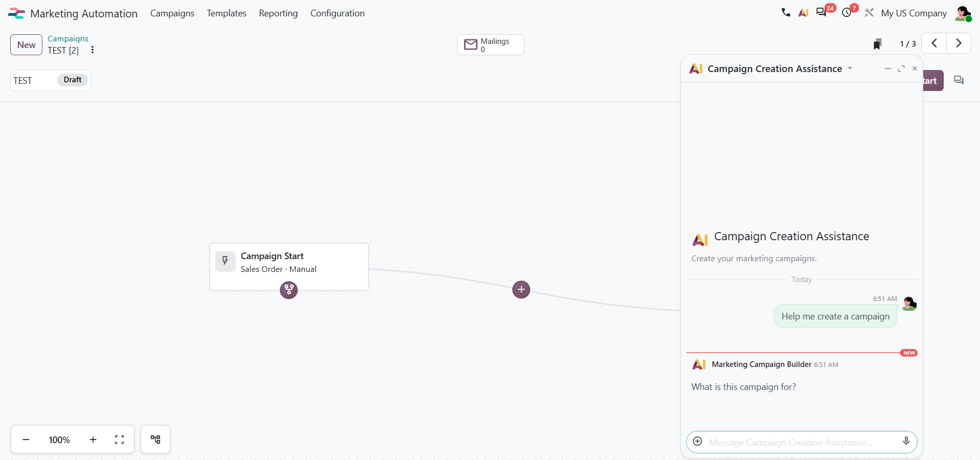980x460 pixels.
Task: Edit the TEST campaign name field
Action: (33, 80)
